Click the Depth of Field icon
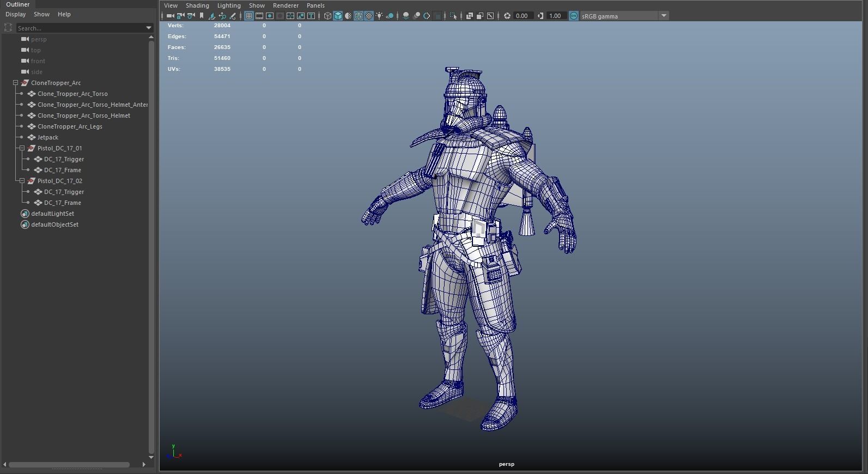The image size is (868, 474). point(438,16)
